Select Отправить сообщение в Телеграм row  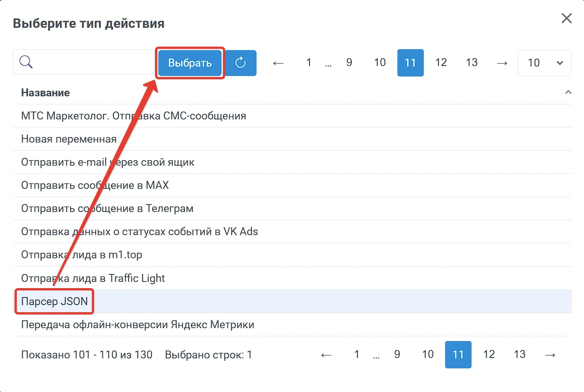292,208
